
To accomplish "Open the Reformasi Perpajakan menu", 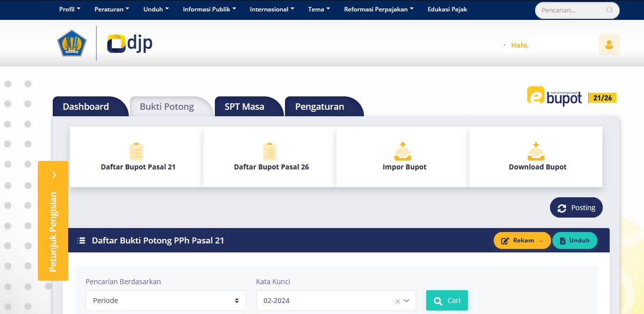I will [378, 9].
